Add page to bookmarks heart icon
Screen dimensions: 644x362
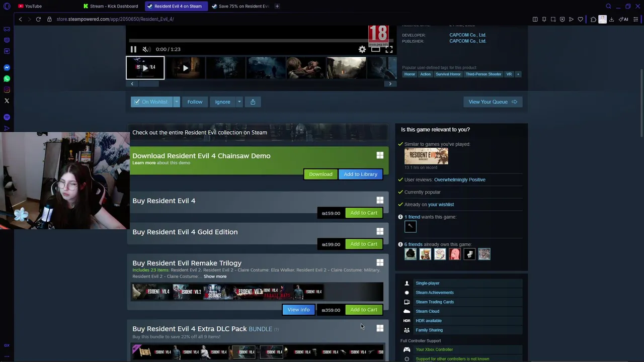(580, 19)
